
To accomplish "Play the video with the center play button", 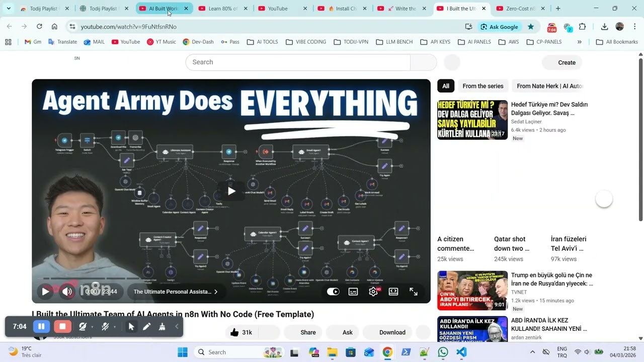I will coord(231,191).
